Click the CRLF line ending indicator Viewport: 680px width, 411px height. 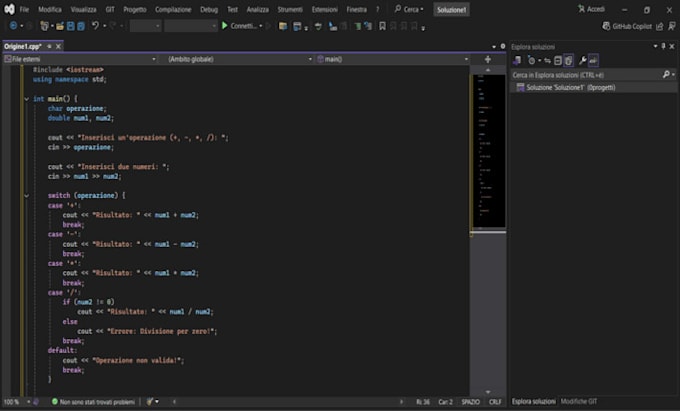tap(495, 402)
